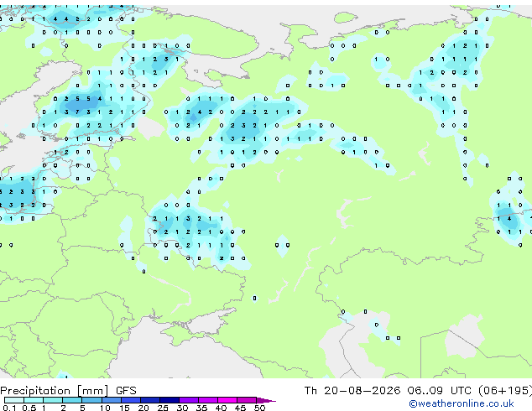Click the '0.1' legend scale label
This screenshot has height=411, width=532.
coord(10,408)
